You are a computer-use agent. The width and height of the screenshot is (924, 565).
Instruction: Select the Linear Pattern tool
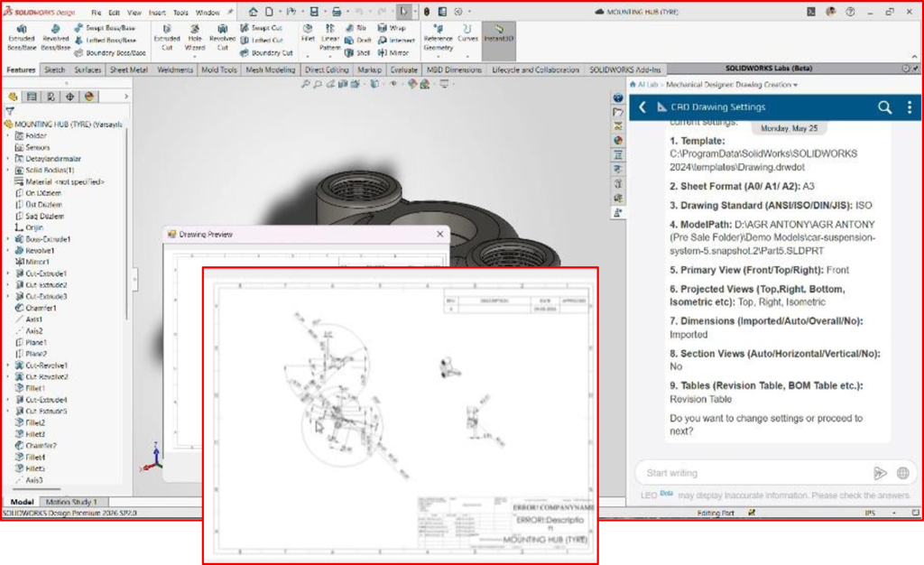coord(330,37)
